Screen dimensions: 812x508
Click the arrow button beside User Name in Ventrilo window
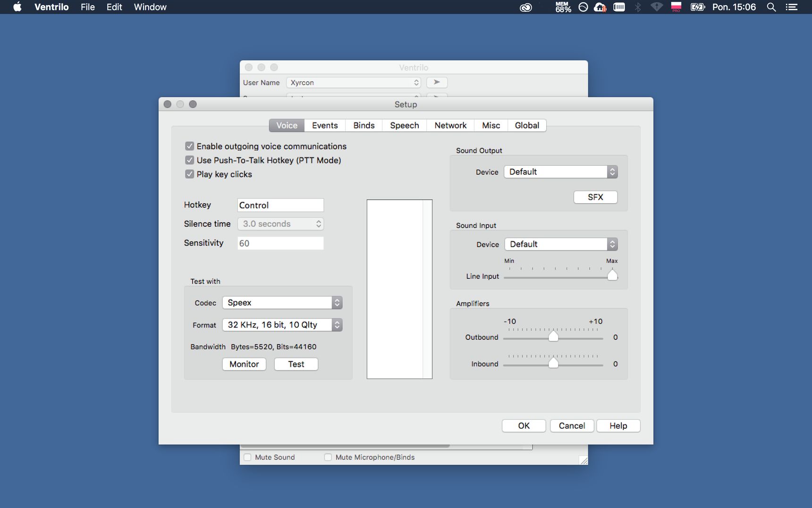[x=437, y=82]
